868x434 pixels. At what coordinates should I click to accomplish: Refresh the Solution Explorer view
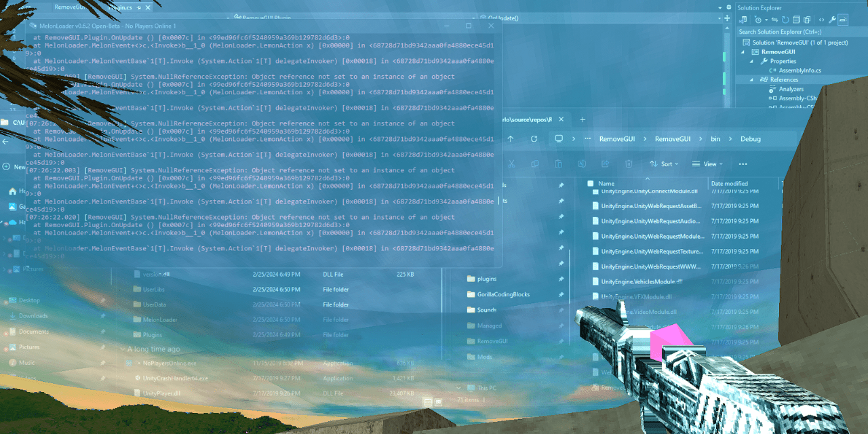pyautogui.click(x=785, y=20)
